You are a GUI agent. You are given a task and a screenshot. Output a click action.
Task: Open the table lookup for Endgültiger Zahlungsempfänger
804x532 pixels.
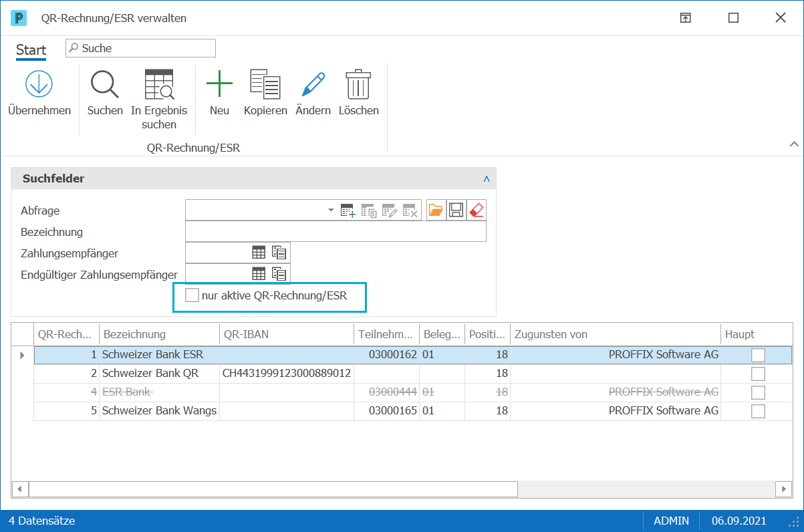coord(259,273)
